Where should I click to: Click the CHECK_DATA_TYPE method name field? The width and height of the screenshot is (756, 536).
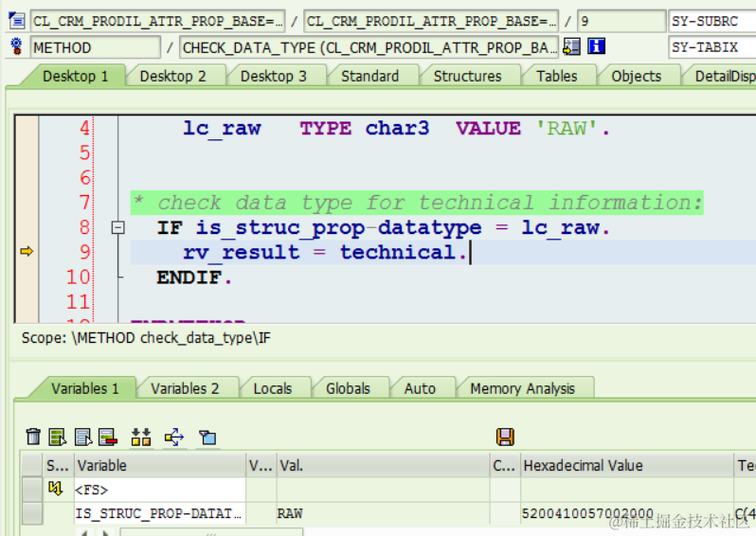point(369,47)
